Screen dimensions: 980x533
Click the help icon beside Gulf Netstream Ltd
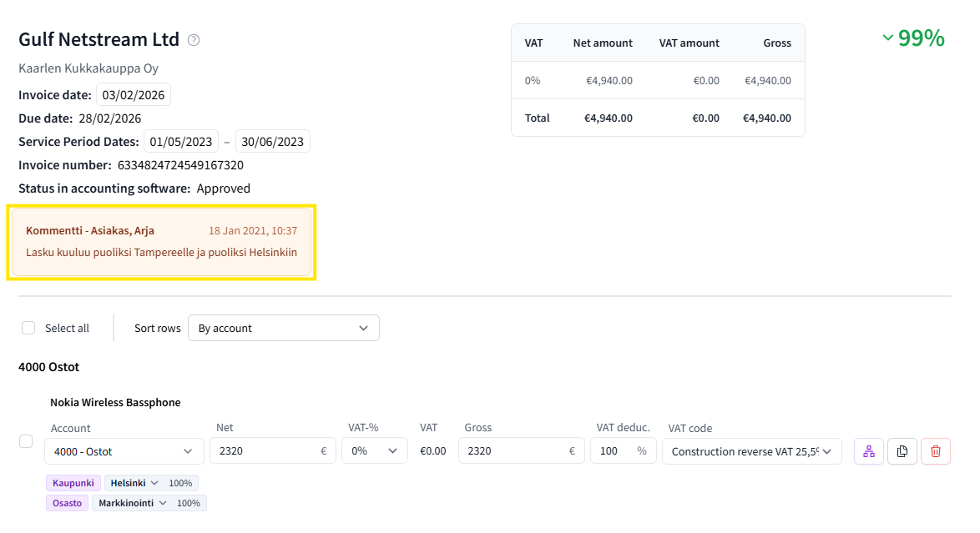(x=194, y=40)
